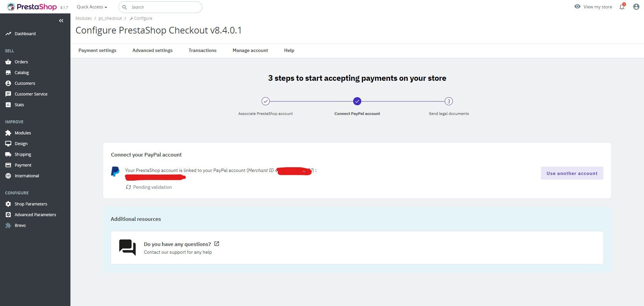Screen dimensions: 644x306
Task: Click the Pending validation refresh icon
Action: point(128,187)
